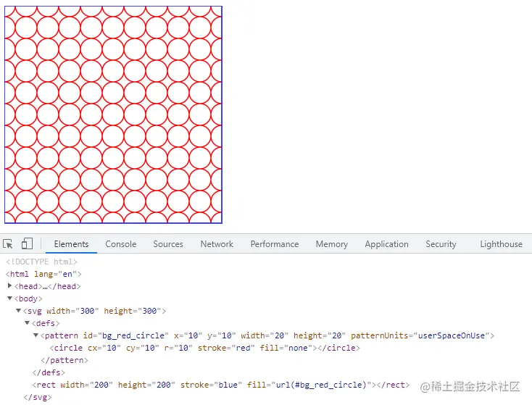Collapse the defs element arrow
The image size is (532, 405).
(27, 323)
